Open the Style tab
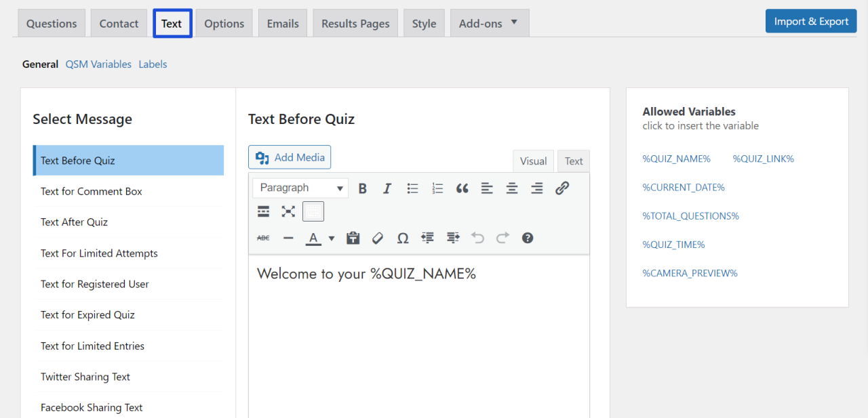Viewport: 868px width, 418px height. 425,23
